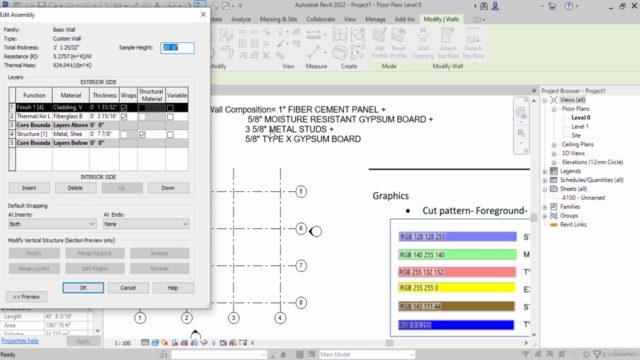
Task: Collapse the Floor Plans tree node
Action: point(554,109)
